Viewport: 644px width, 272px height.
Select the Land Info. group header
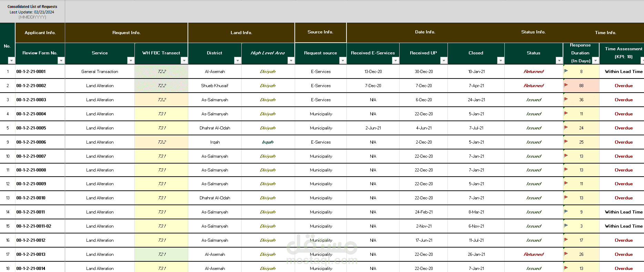point(241,33)
